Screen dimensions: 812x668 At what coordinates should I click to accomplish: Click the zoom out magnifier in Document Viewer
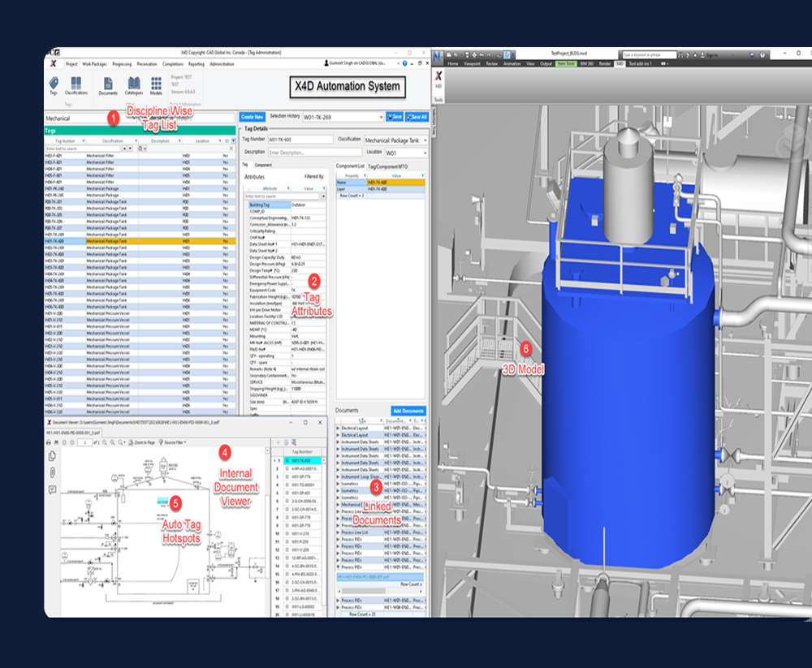point(105,442)
